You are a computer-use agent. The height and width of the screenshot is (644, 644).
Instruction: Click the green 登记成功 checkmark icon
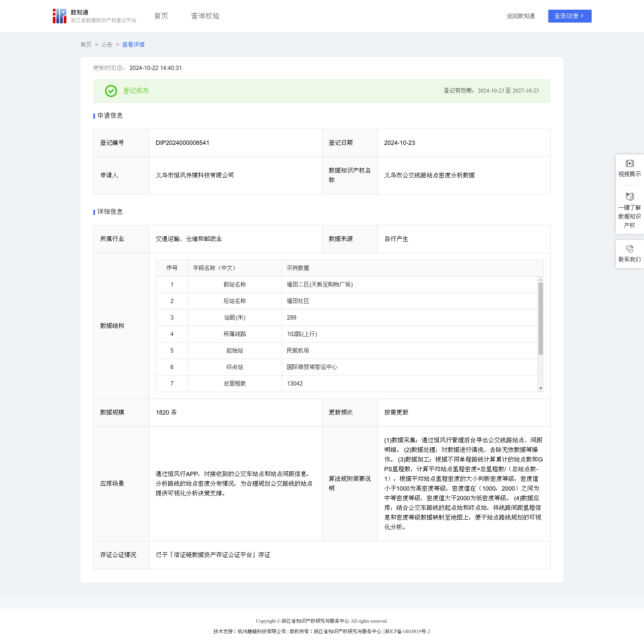click(111, 91)
